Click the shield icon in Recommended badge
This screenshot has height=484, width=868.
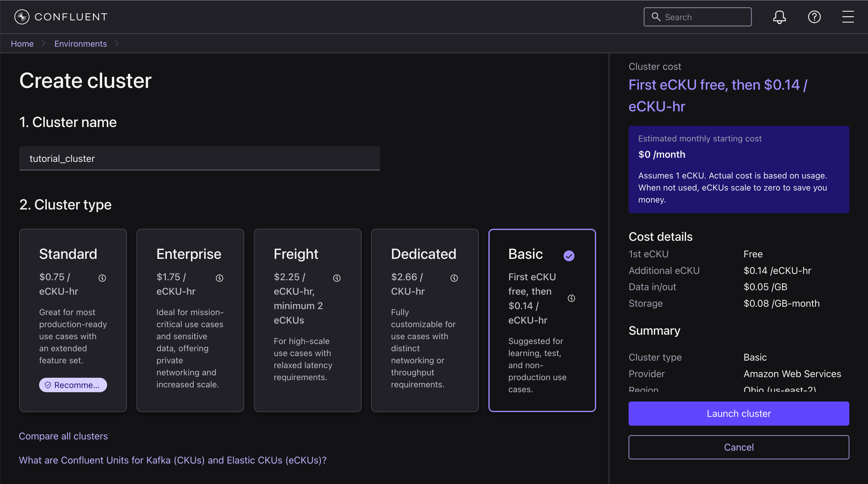48,385
